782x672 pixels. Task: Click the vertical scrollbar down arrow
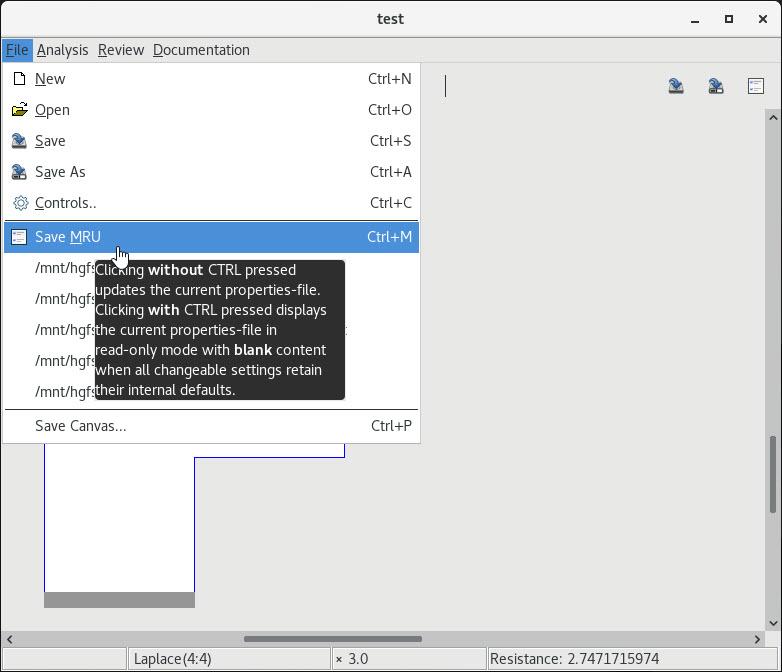773,622
